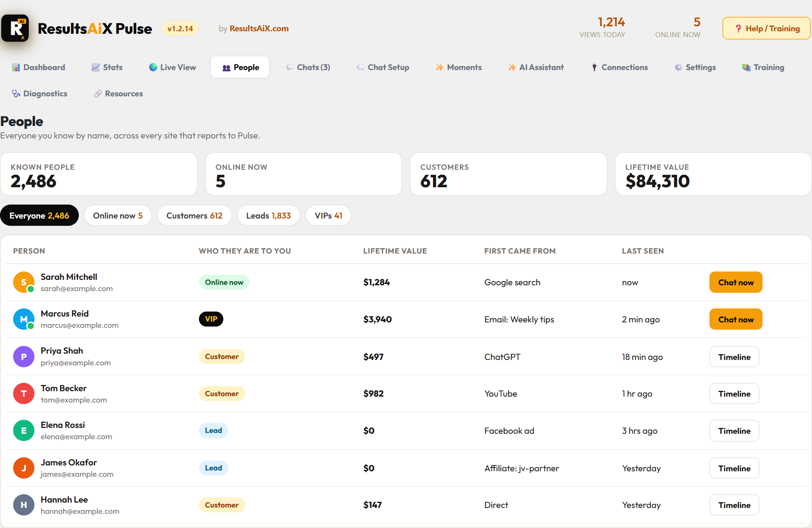Click the AI Assistant sparkle icon
812x528 pixels.
pyautogui.click(x=512, y=68)
